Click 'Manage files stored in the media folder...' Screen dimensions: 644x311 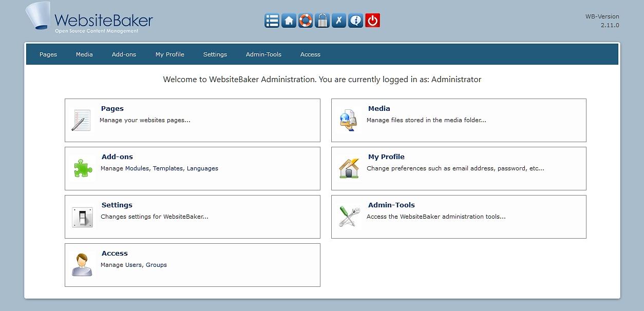click(x=426, y=120)
